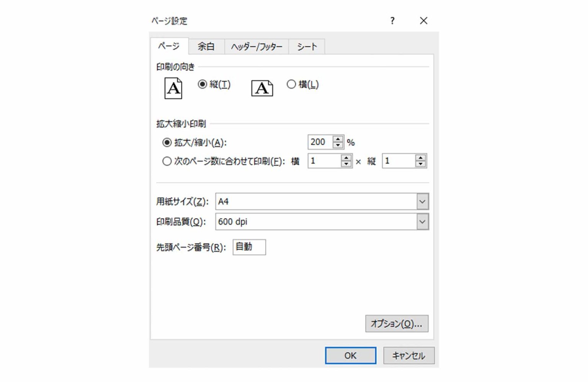Open the 用紙サイズ A4 dropdown

pyautogui.click(x=422, y=202)
